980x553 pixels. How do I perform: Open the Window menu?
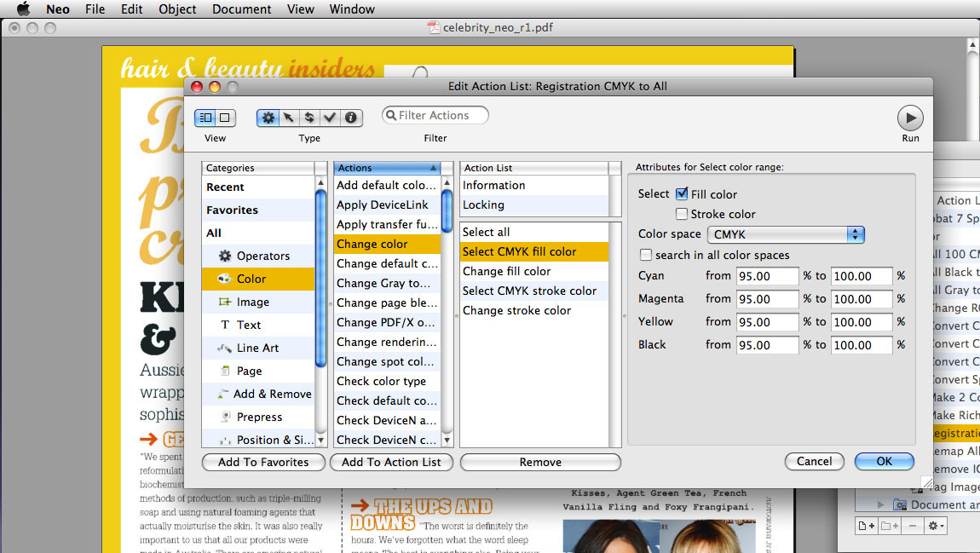[x=352, y=9]
